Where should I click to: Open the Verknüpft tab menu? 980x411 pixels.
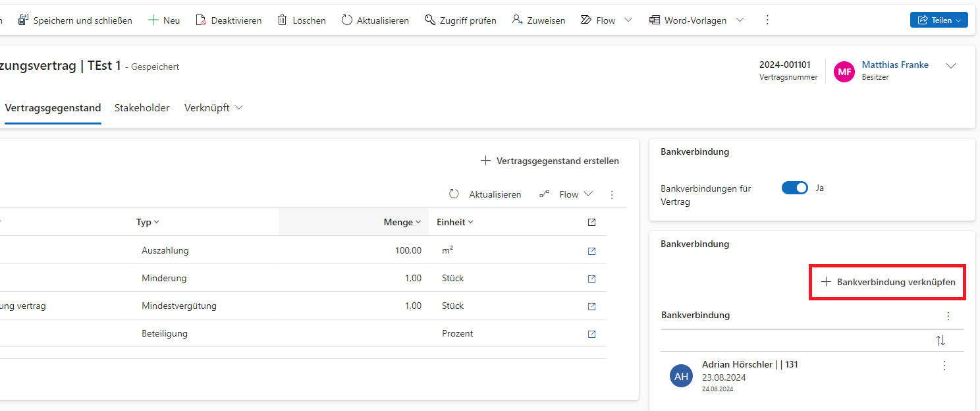[213, 108]
